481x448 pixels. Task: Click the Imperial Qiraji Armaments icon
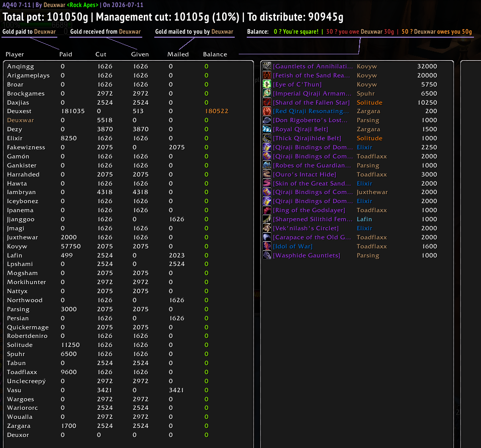coord(267,94)
